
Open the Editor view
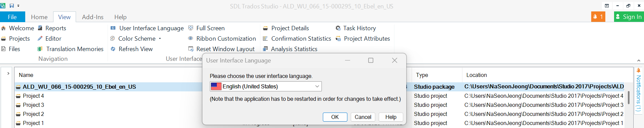(49, 39)
